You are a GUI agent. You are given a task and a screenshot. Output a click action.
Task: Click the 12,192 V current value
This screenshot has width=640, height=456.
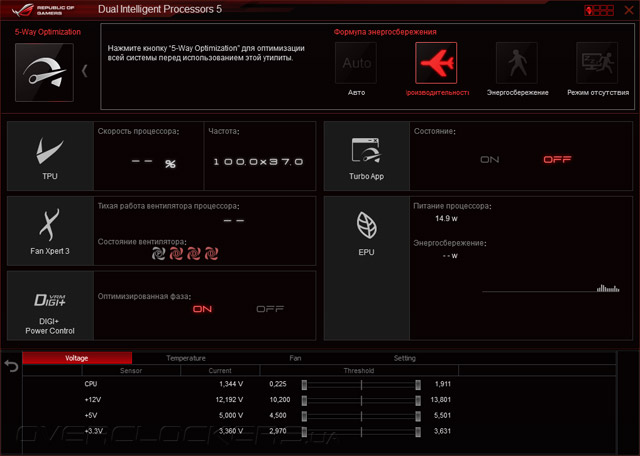point(229,400)
